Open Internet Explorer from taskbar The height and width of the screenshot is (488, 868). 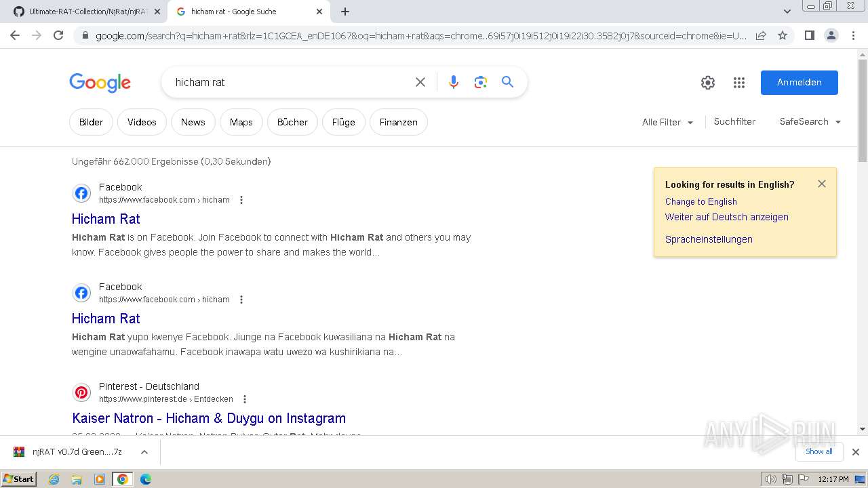click(54, 479)
